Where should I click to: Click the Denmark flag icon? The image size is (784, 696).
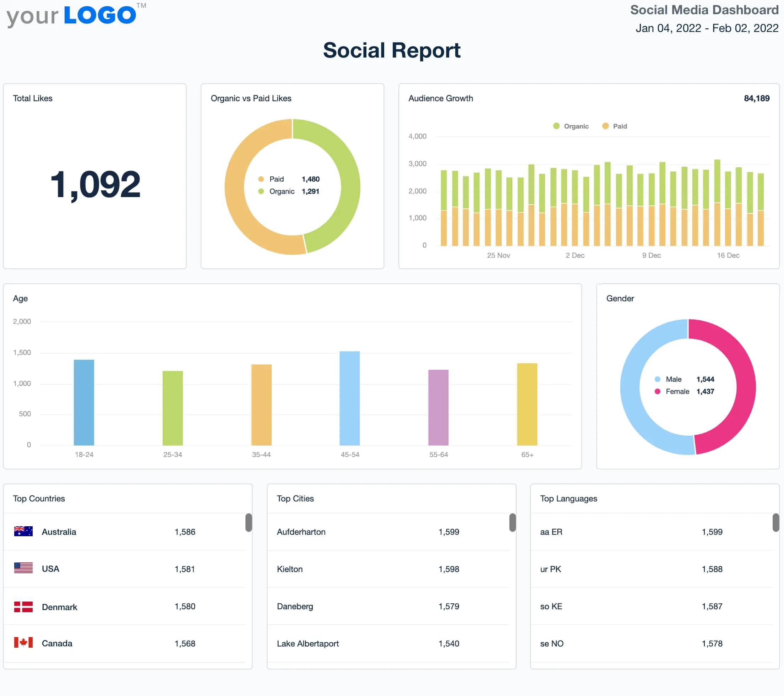coord(23,607)
